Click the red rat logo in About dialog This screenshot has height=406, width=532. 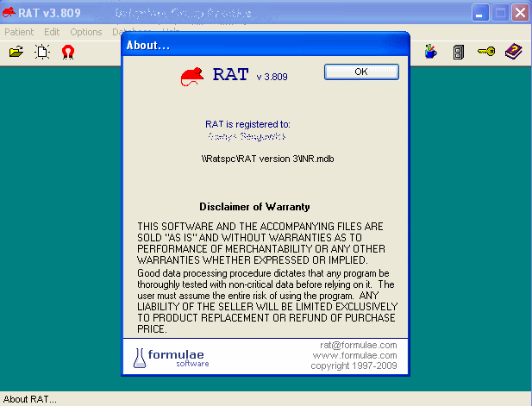click(192, 77)
